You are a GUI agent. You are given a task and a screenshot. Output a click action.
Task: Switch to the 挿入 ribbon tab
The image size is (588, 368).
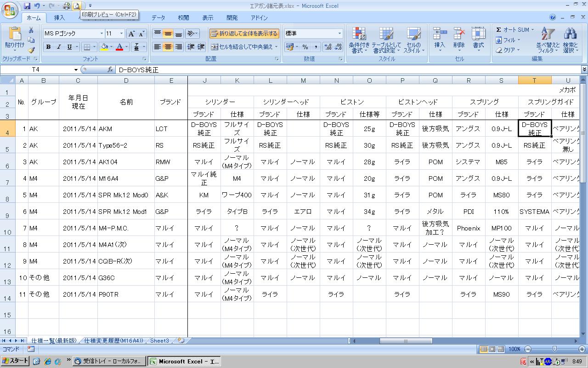(x=59, y=18)
